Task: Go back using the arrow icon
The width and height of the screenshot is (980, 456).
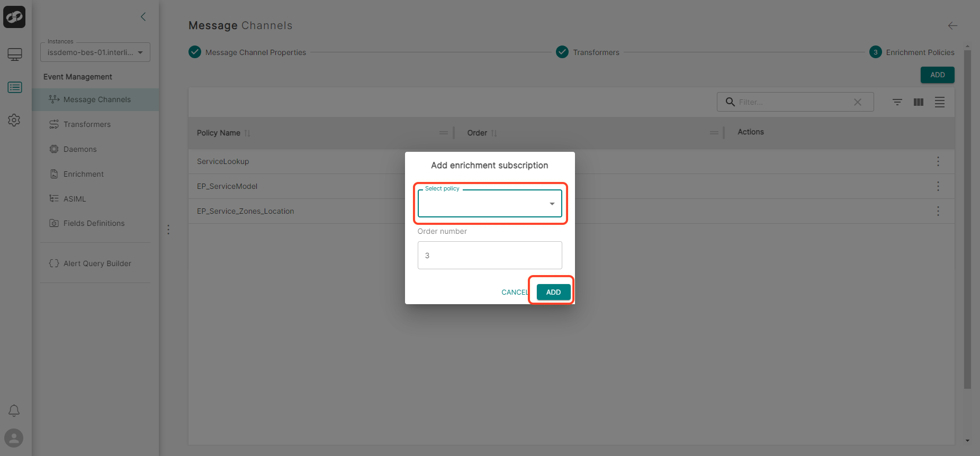Action: 952,25
